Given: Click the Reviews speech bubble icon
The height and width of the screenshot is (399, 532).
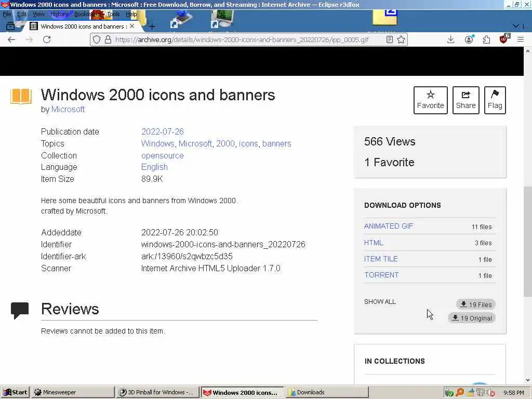Looking at the screenshot, I should [x=20, y=311].
